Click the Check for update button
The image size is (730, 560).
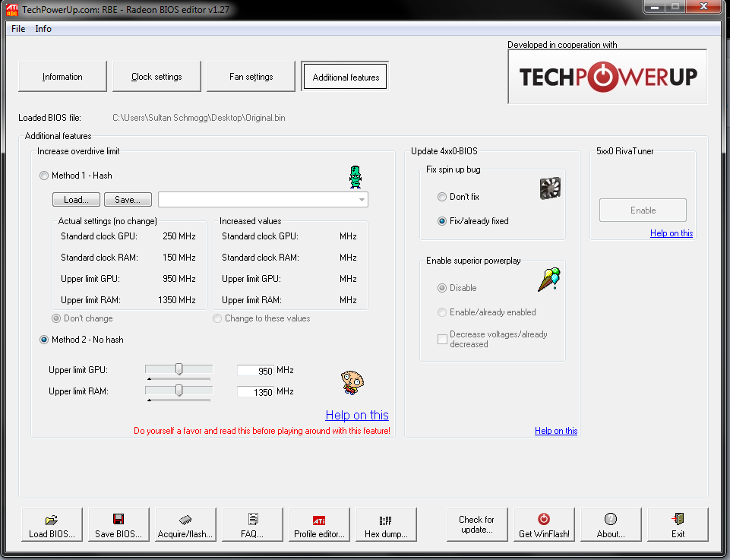pos(477,524)
